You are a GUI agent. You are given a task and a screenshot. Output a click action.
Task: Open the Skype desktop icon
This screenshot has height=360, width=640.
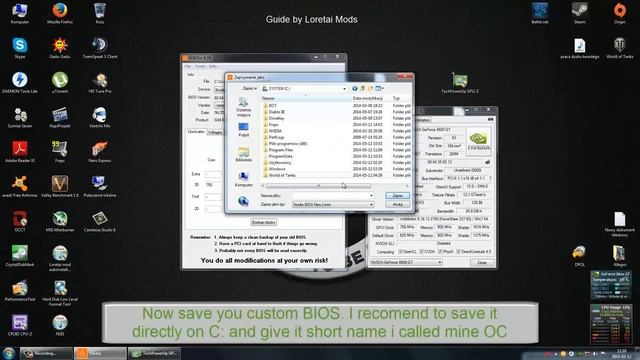20,48
